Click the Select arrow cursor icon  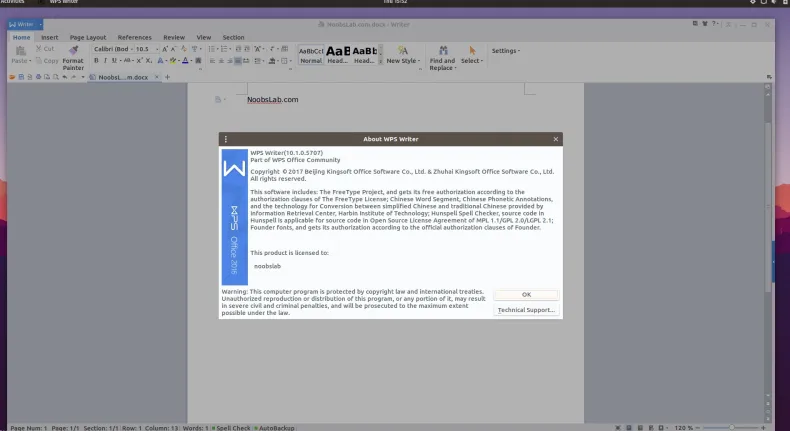tap(471, 50)
